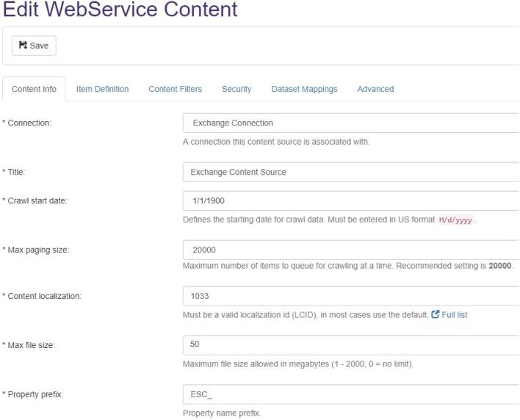This screenshot has height=420, width=520.
Task: Open the Advanced tab
Action: (x=375, y=89)
